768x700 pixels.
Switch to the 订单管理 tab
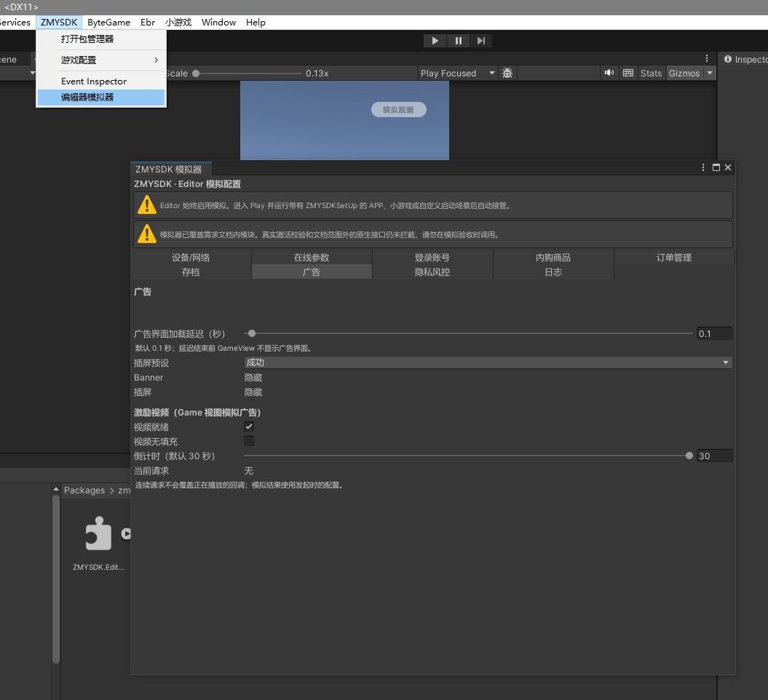tap(674, 258)
